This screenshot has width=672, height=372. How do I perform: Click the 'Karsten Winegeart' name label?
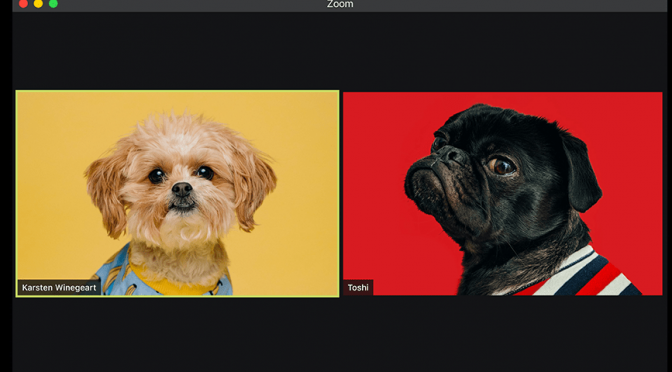[x=59, y=288]
